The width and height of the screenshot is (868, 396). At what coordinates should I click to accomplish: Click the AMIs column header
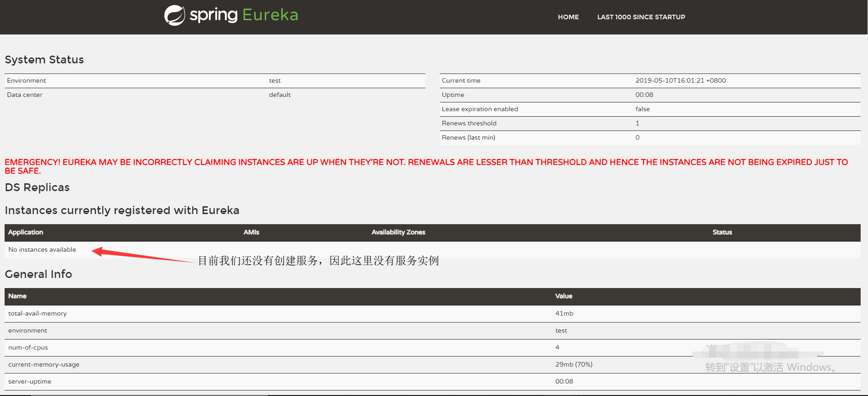point(251,232)
